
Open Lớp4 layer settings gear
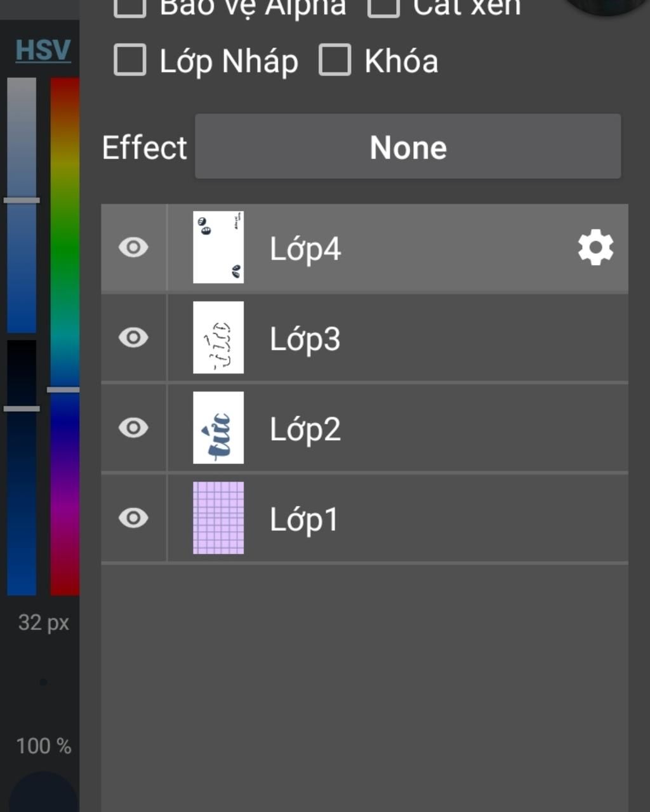click(595, 247)
